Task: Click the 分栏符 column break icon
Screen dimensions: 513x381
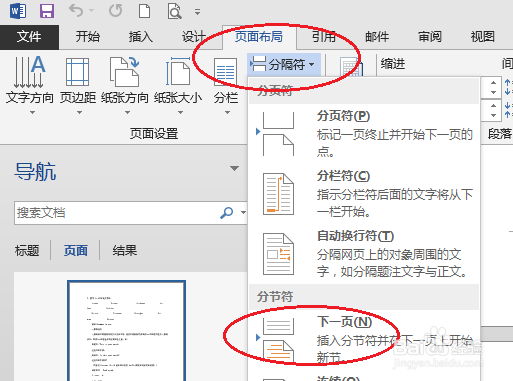Action: click(278, 194)
